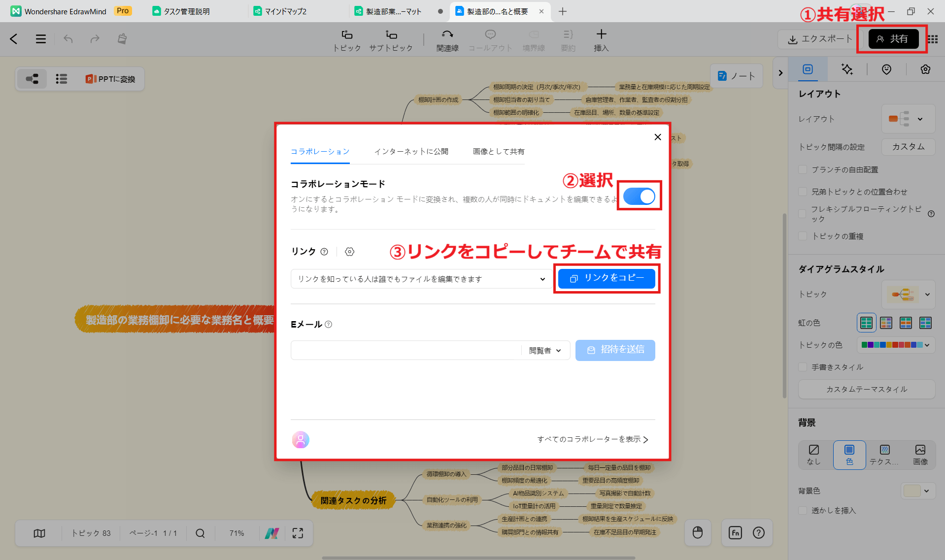Open the apps grid icon
Image resolution: width=945 pixels, height=560 pixels.
pos(933,39)
